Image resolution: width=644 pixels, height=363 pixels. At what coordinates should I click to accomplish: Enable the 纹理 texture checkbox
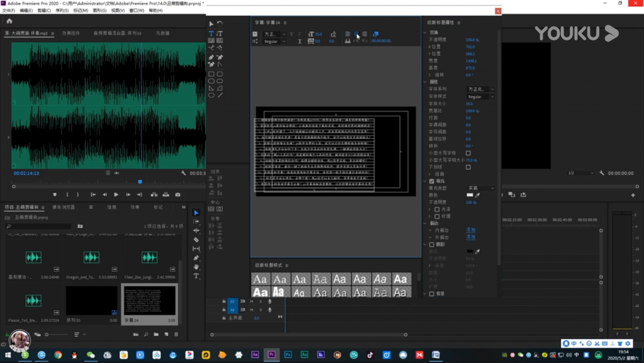pos(437,216)
